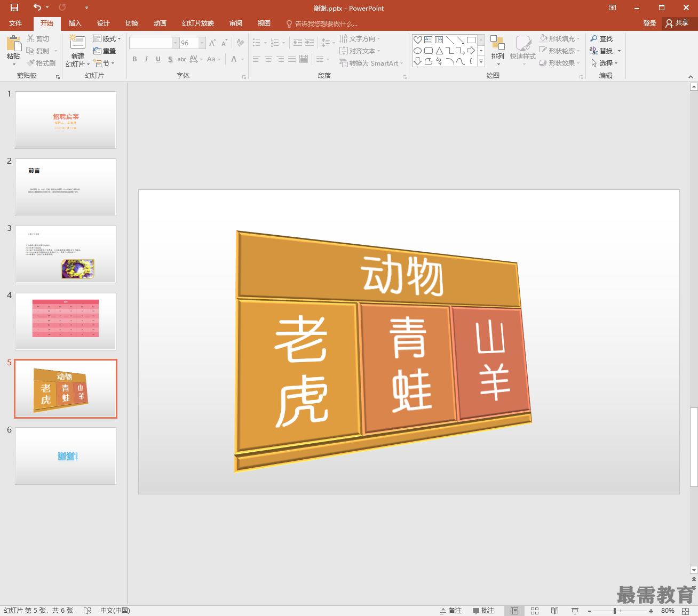Viewport: 698px width, 616px height.
Task: Toggle text Shadow formatting
Action: 170,59
